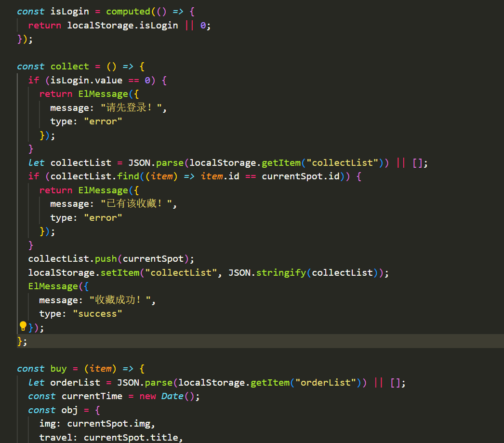Click the 'collect' function name declaration
The image size is (504, 443).
point(69,67)
